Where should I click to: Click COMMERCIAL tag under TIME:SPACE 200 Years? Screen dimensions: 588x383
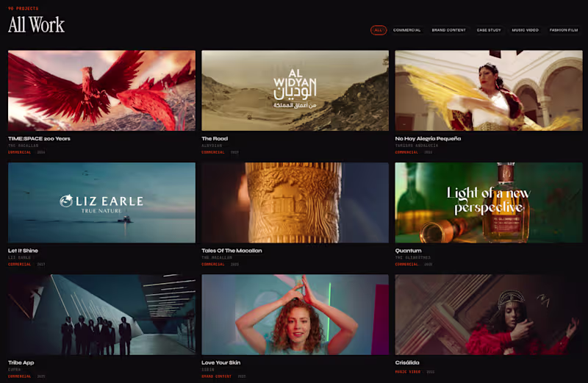pyautogui.click(x=20, y=152)
